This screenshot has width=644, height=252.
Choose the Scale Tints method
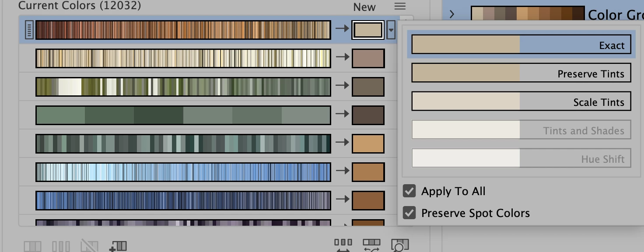click(x=521, y=101)
